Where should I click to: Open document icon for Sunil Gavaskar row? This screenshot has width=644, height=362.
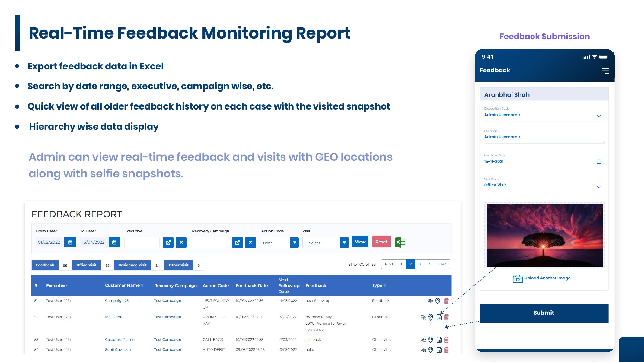439,350
